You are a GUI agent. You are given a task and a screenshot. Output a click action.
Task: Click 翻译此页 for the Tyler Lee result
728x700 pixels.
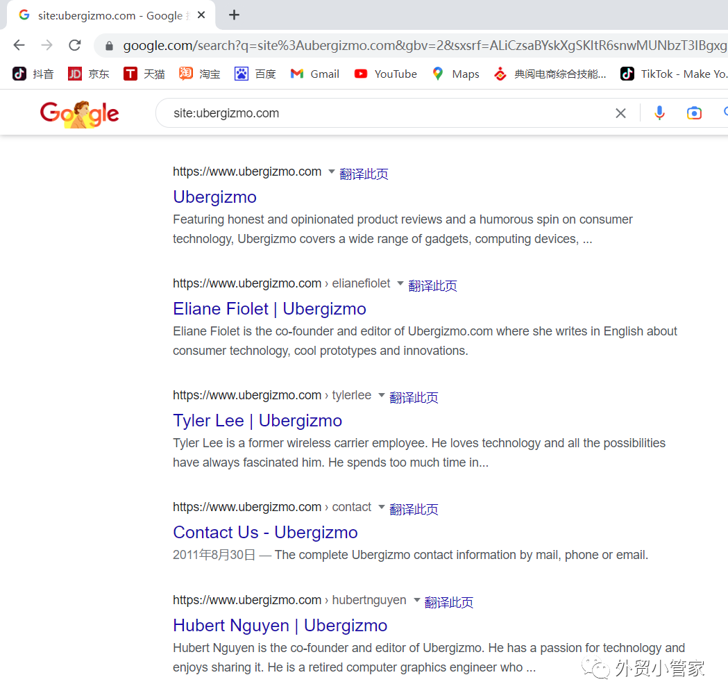pyautogui.click(x=414, y=398)
